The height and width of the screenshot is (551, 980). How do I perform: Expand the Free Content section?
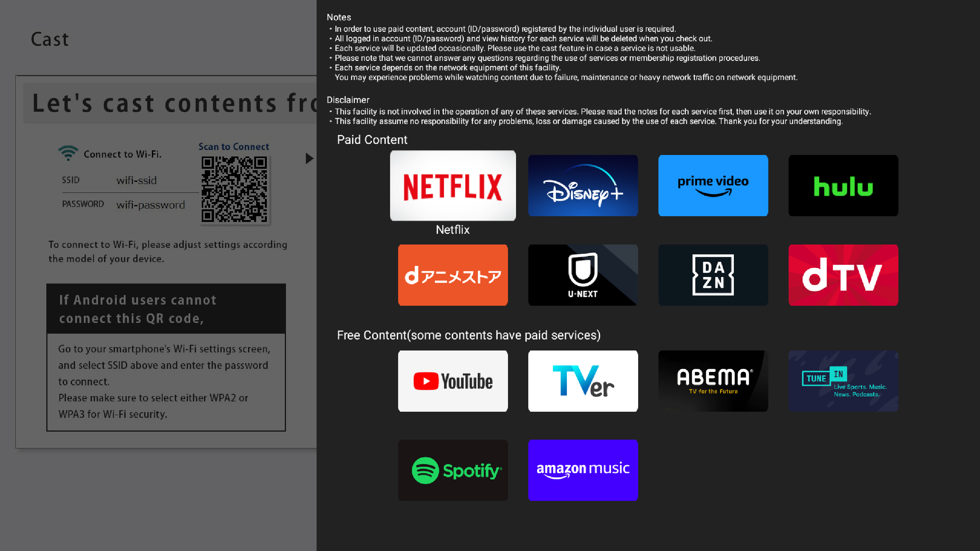click(x=469, y=335)
